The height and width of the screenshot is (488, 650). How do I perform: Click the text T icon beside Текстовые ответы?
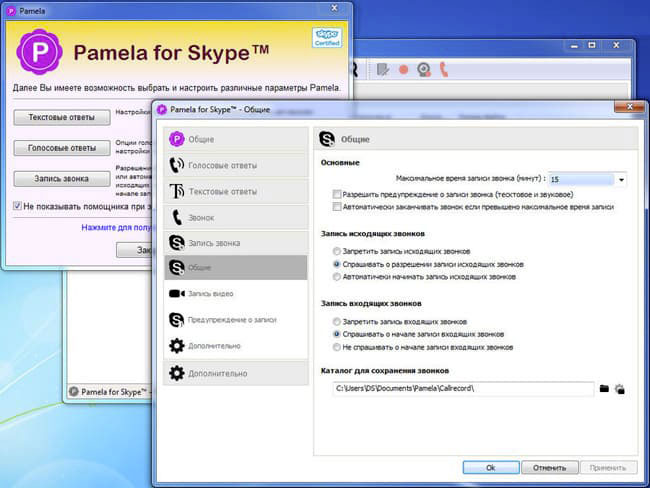(x=177, y=191)
